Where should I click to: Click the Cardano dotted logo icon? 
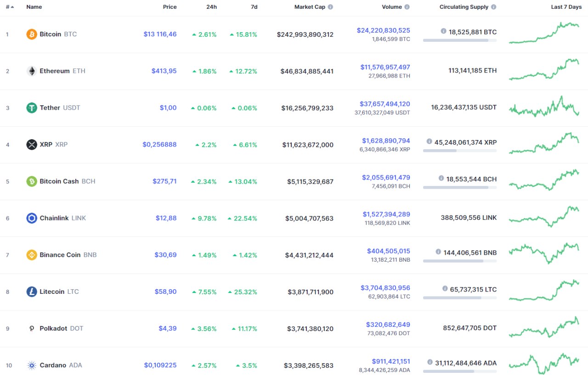click(32, 365)
